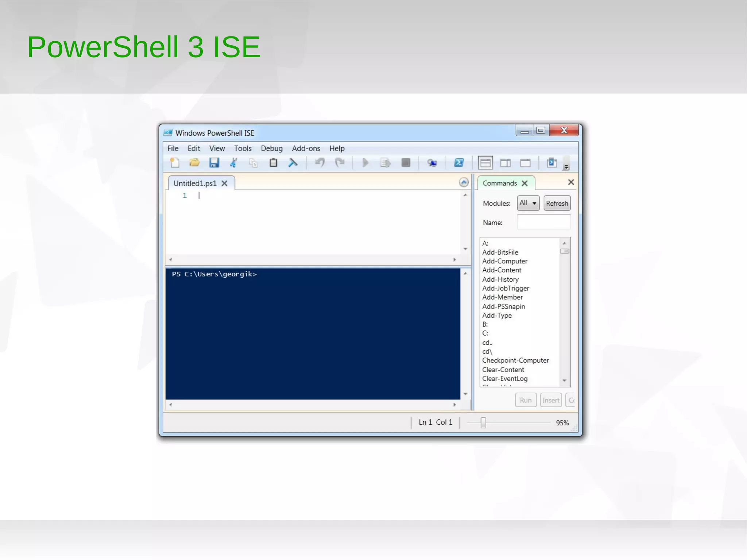Select Add-BitsFile in the command list
This screenshot has width=747, height=560.
500,252
